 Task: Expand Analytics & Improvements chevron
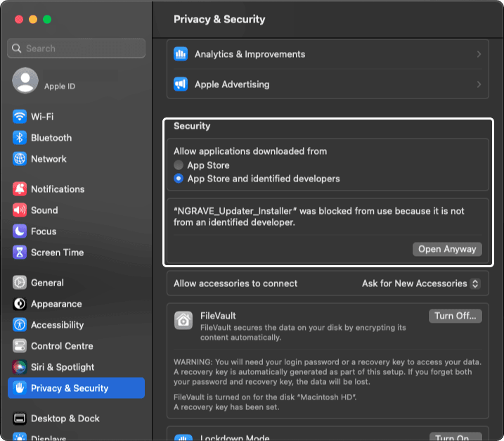479,54
